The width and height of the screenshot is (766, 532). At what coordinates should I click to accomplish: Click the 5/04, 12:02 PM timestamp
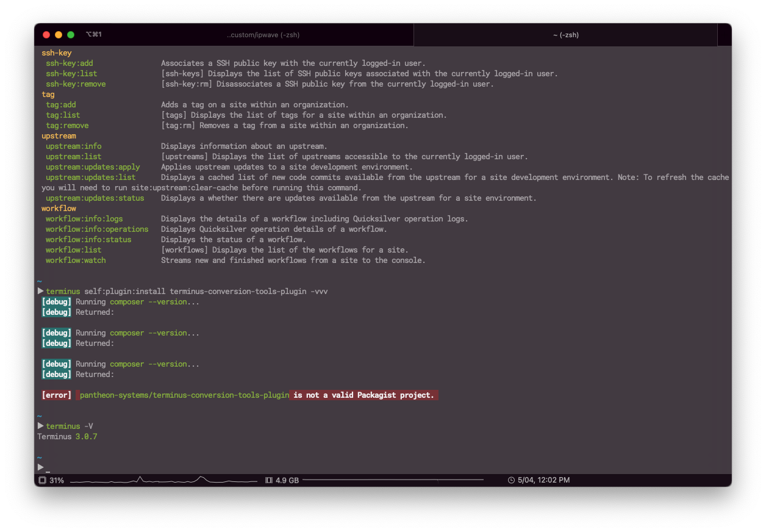point(543,480)
